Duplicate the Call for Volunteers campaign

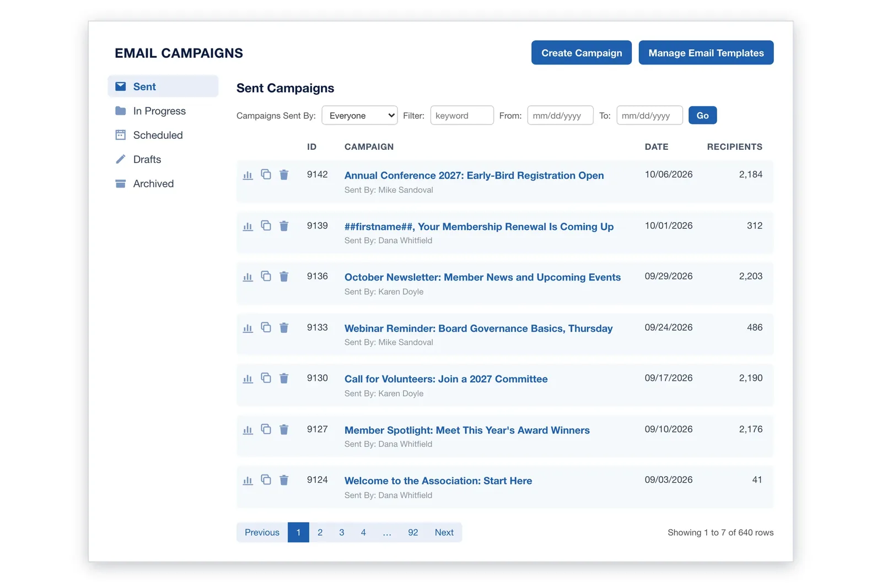point(266,378)
